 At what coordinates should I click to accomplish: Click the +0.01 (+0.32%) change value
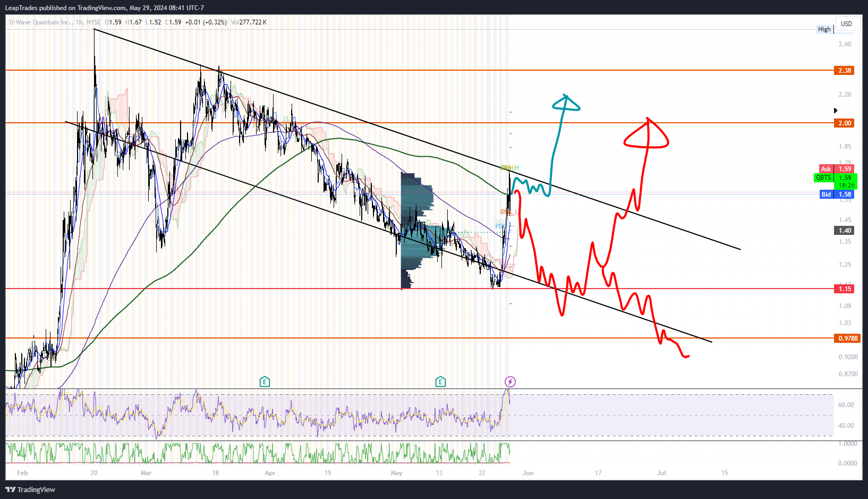coord(206,22)
